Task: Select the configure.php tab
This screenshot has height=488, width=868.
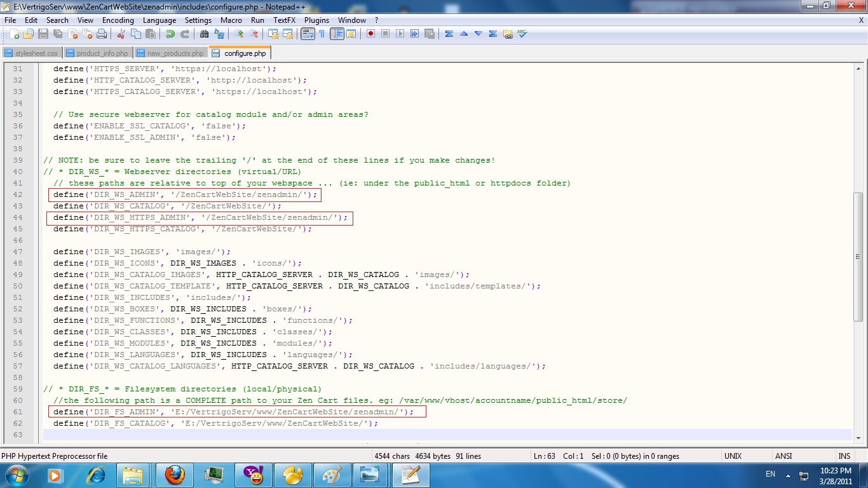Action: click(x=240, y=53)
